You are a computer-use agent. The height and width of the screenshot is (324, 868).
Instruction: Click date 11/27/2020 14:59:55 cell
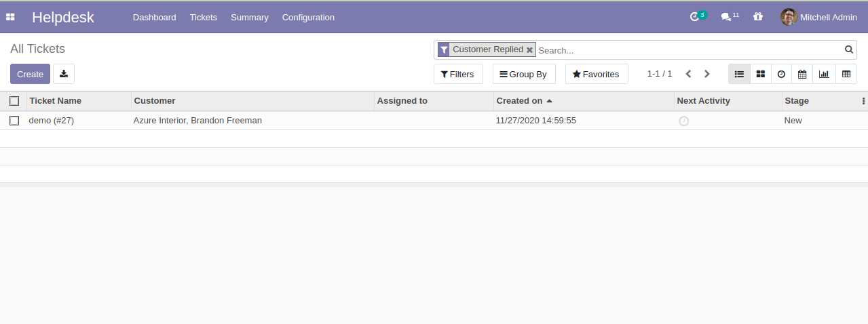click(536, 121)
